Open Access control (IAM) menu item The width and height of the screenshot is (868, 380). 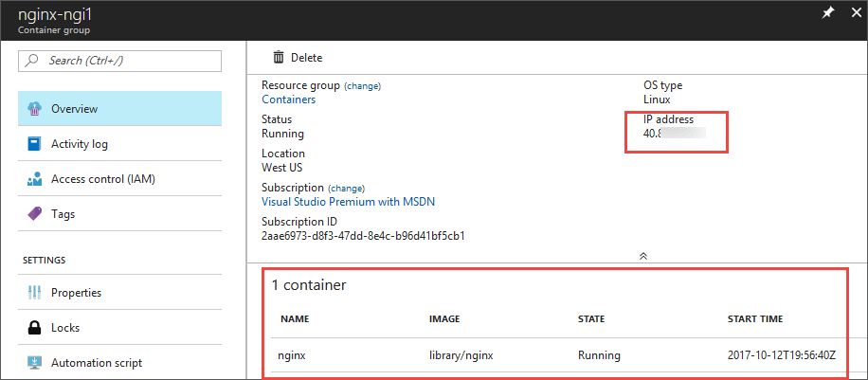coord(120,179)
